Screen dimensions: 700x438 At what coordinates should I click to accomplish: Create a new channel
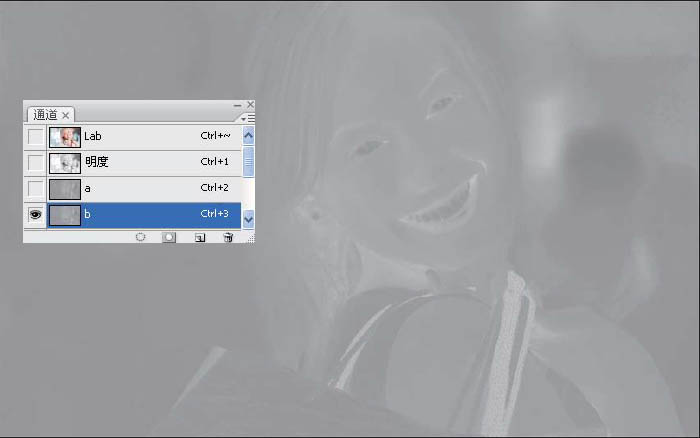[x=199, y=237]
